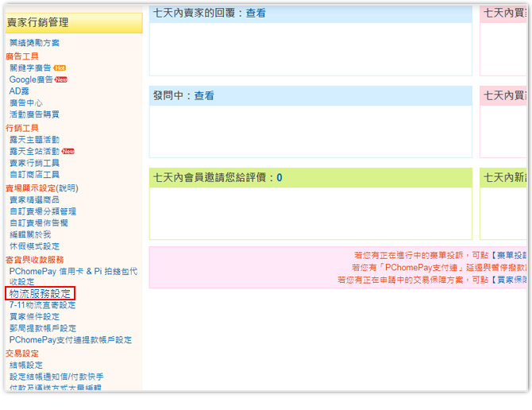Viewport: 532px width, 410px height.
Task: Click PChomePay支付連提款帳戶設定
Action: pos(71,340)
